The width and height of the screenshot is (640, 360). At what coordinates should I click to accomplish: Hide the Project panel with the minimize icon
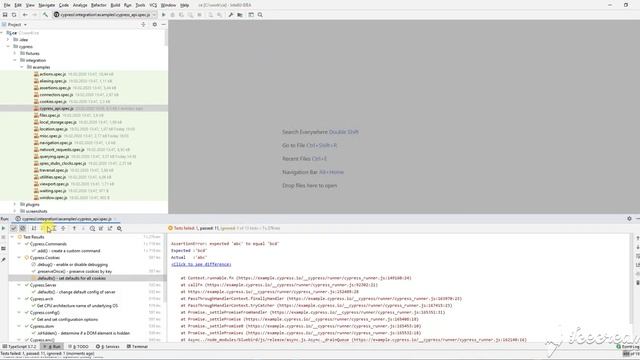pyautogui.click(x=163, y=24)
